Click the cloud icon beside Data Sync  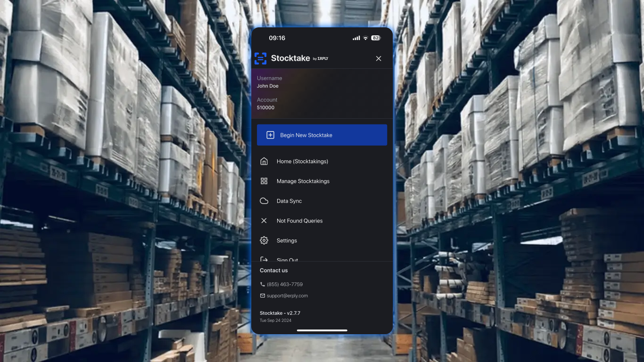pyautogui.click(x=264, y=201)
